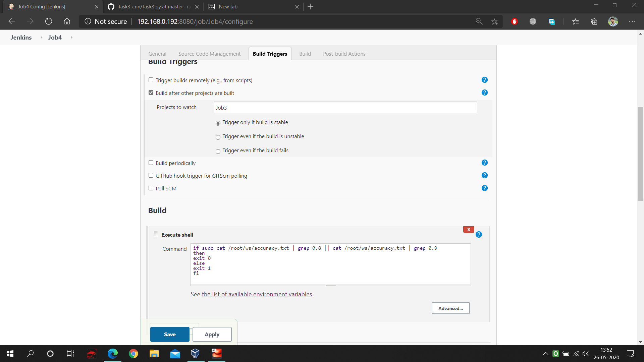The height and width of the screenshot is (362, 644).
Task: Select Trigger even if the build fails
Action: click(x=218, y=151)
